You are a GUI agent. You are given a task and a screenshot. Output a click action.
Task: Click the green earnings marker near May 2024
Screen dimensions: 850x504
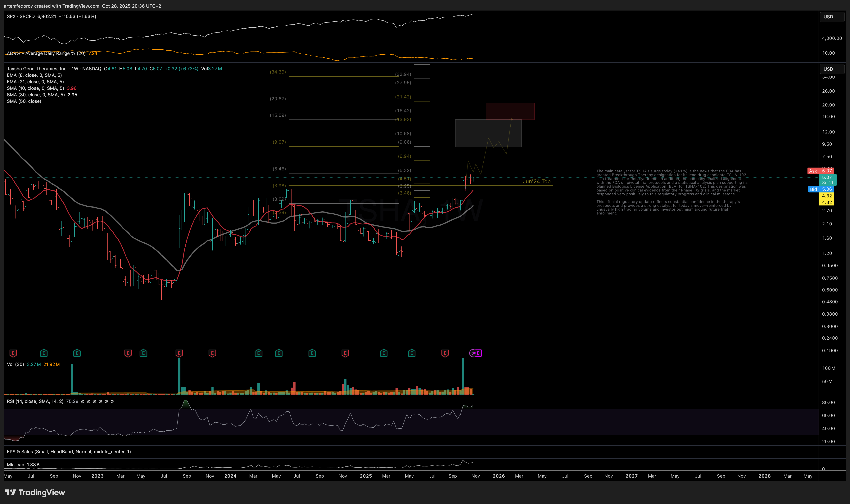point(279,353)
